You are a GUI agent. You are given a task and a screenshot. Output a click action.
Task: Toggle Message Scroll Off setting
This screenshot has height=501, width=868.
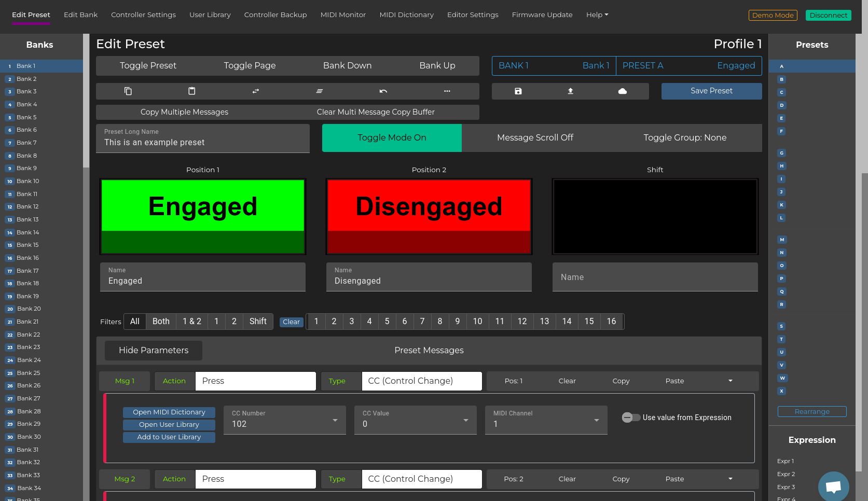point(535,138)
